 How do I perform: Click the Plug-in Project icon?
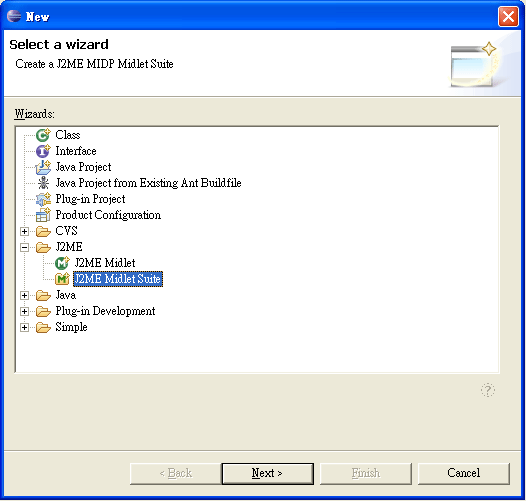(43, 199)
